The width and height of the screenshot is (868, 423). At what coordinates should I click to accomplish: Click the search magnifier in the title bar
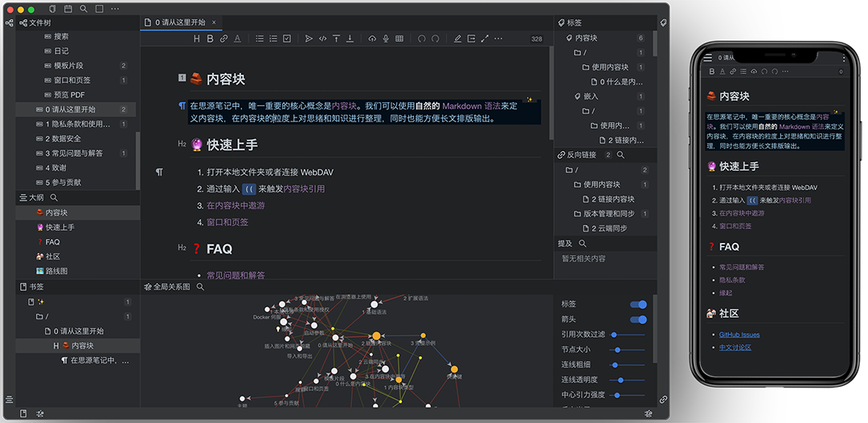point(83,9)
